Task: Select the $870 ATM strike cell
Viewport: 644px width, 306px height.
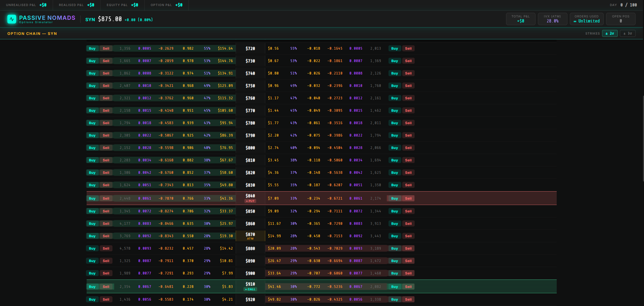Action: click(250, 236)
